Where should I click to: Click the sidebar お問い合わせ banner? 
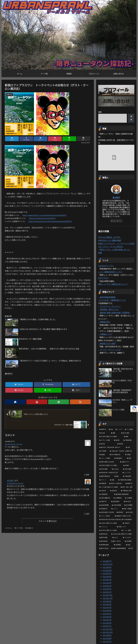(x=116, y=101)
